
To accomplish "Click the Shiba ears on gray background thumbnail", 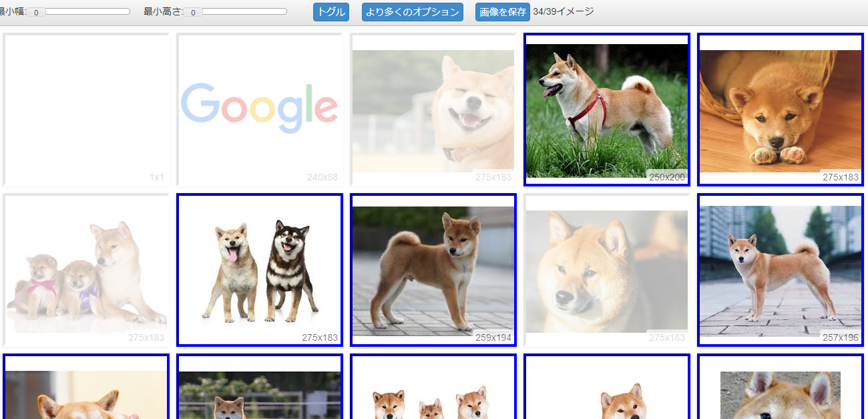I will tap(780, 394).
